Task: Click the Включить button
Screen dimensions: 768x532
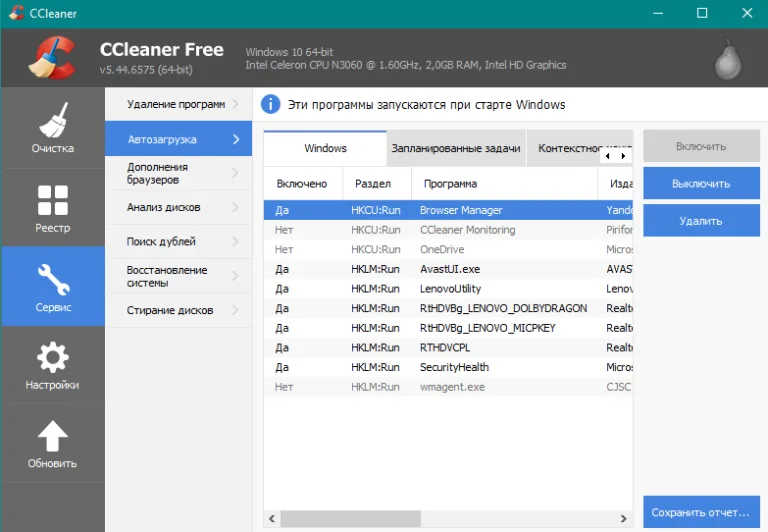Action: [701, 146]
